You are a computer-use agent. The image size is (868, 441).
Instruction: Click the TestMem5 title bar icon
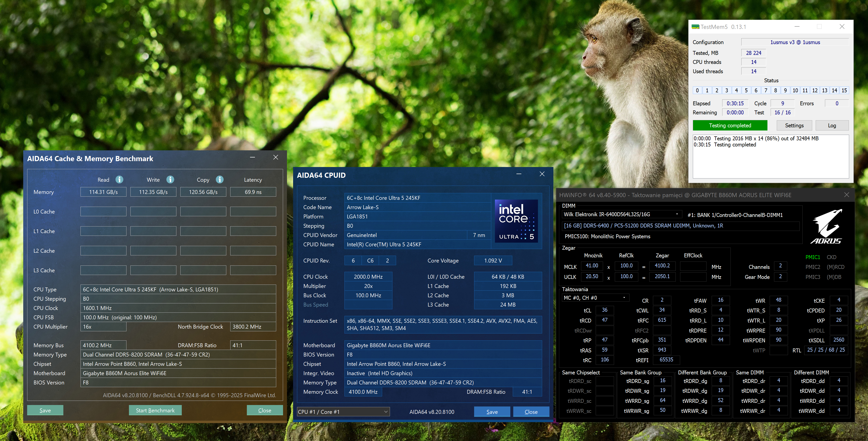click(695, 27)
